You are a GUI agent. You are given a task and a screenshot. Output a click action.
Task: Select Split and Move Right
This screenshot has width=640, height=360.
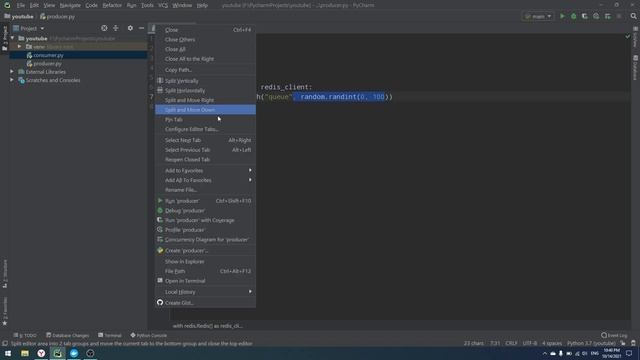coord(205,100)
